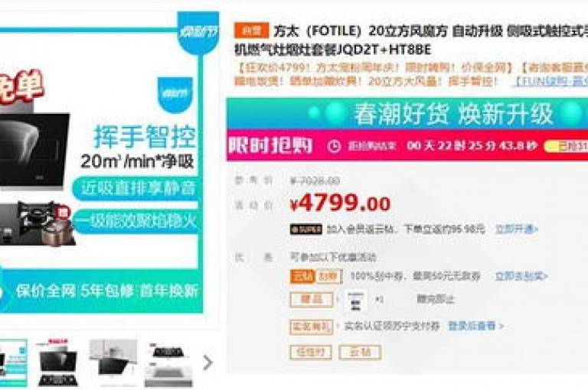
Task: Click the orange 云钻 tag in promotions row
Action: [302, 277]
